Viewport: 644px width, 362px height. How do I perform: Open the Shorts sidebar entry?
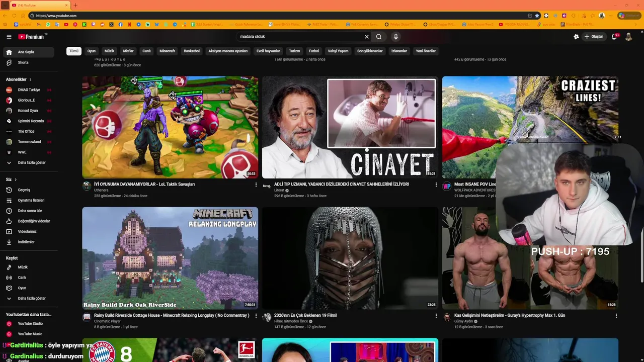(x=29, y=62)
